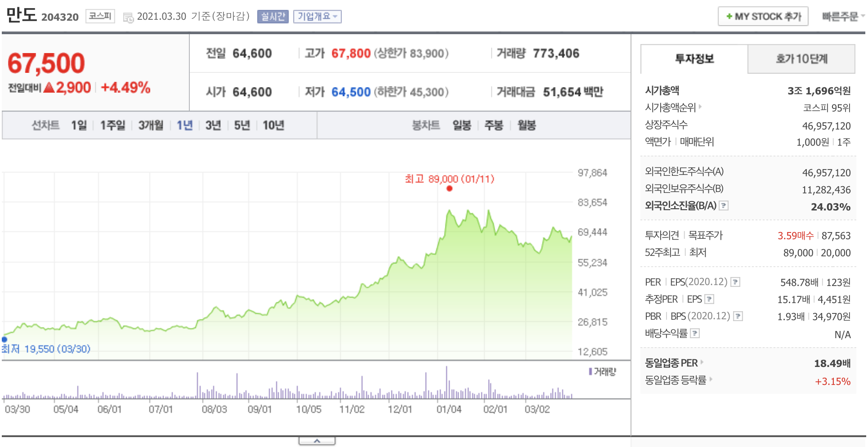
Task: Open the 동일업종 등락률 link
Action: click(679, 380)
